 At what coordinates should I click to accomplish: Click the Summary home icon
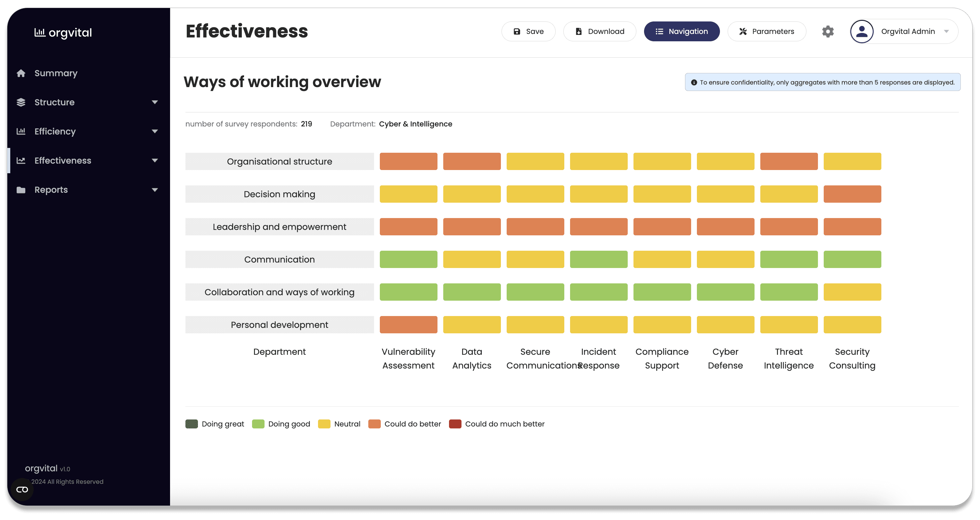point(21,73)
